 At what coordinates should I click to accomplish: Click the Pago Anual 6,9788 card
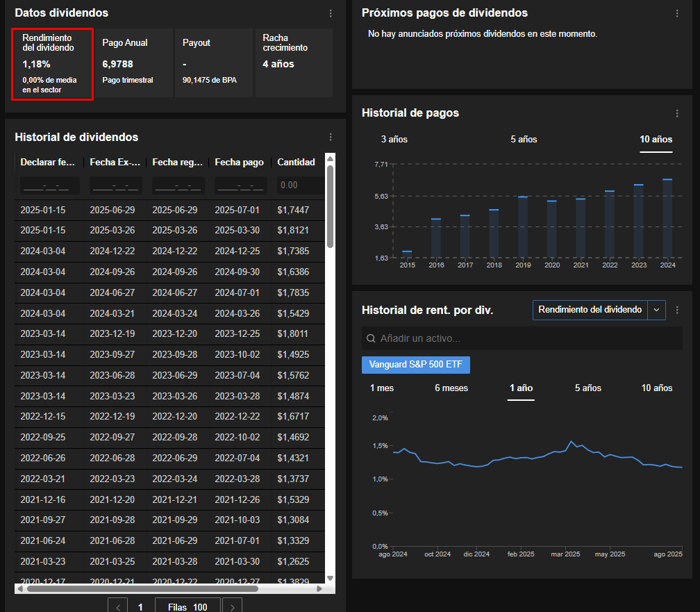(133, 63)
